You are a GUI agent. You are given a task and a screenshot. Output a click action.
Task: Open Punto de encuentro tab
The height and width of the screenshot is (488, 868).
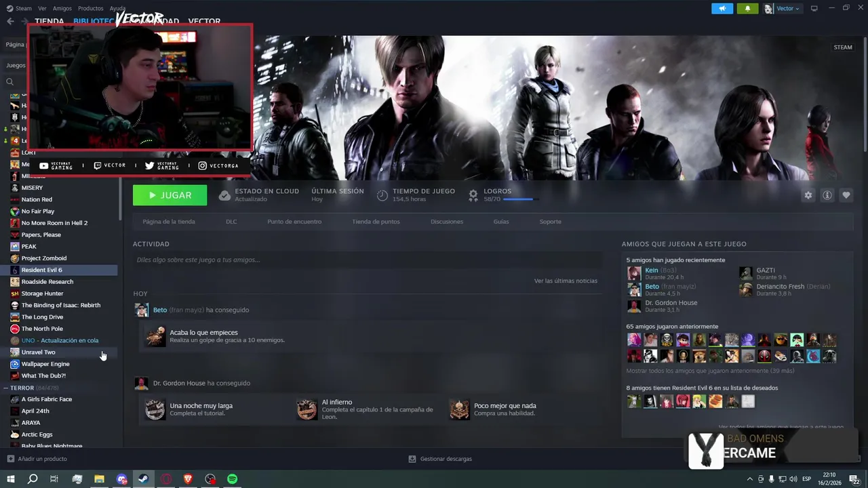[294, 222]
